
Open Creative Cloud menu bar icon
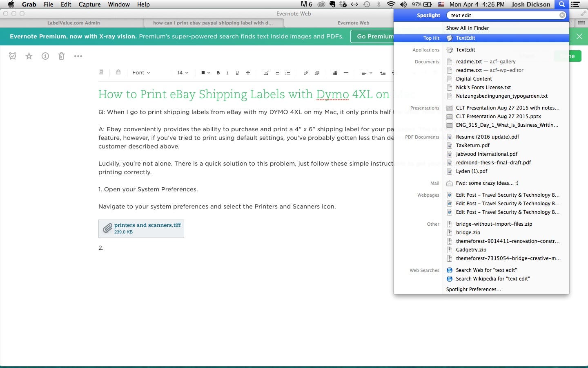tap(322, 4)
